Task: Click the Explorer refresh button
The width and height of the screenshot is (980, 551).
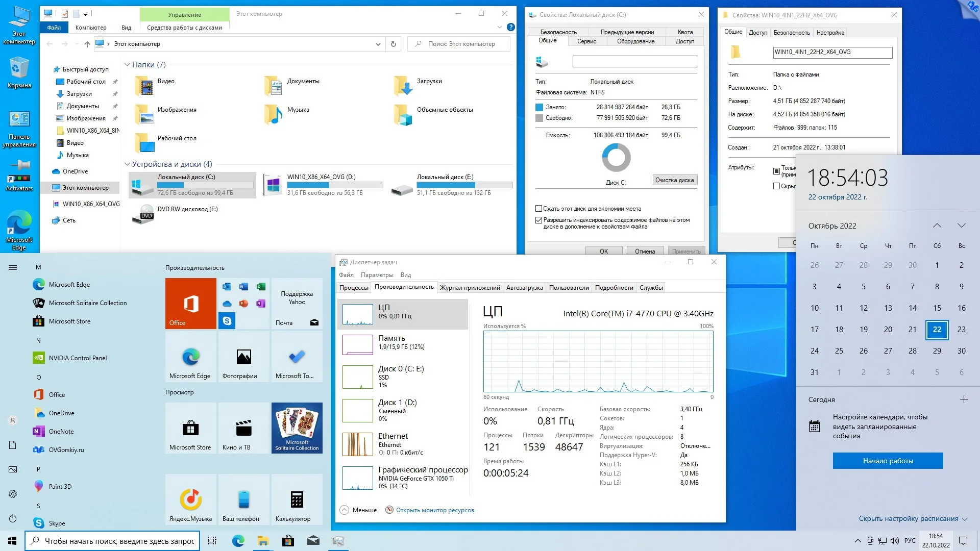Action: tap(393, 44)
